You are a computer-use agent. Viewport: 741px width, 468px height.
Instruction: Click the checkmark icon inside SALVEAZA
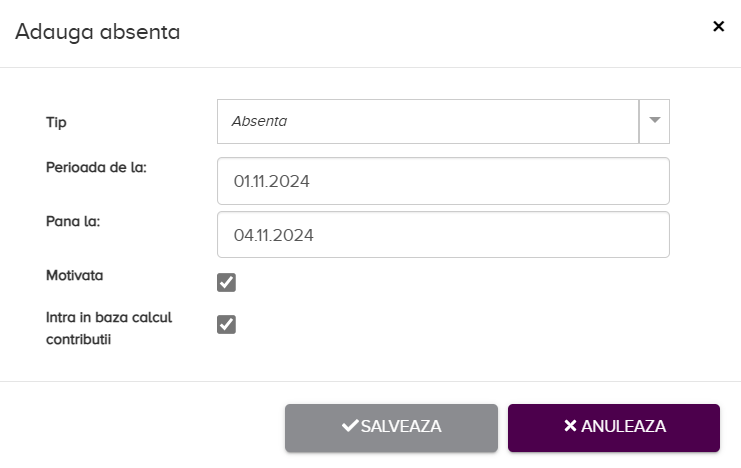(350, 426)
